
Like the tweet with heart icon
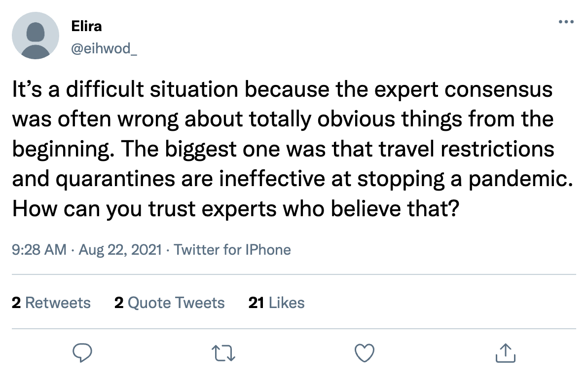pos(365,353)
